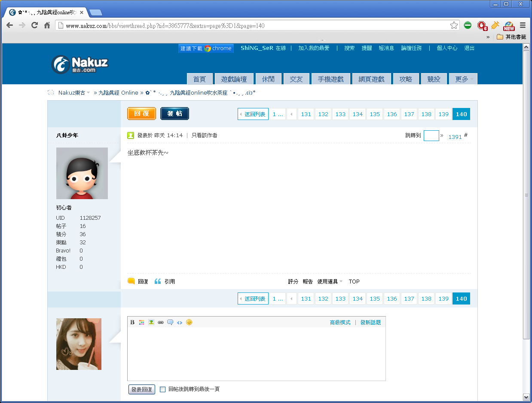Click the browser back arrow
The height and width of the screenshot is (403, 532).
tap(9, 25)
